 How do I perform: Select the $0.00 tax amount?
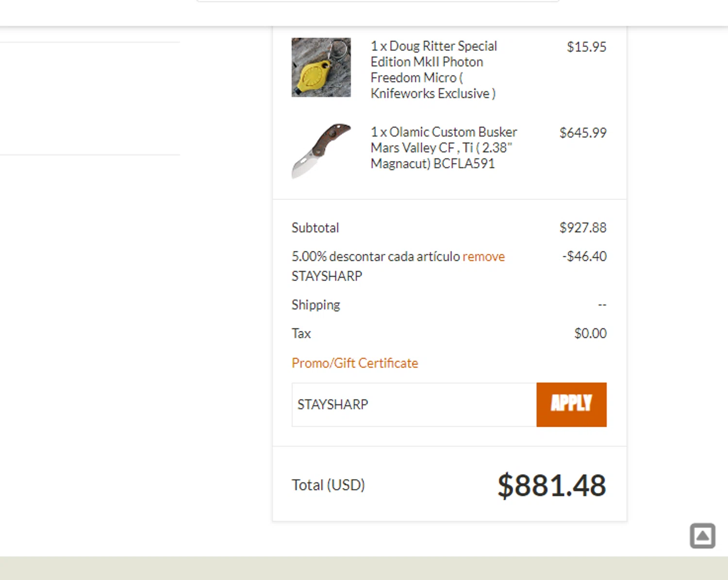590,333
